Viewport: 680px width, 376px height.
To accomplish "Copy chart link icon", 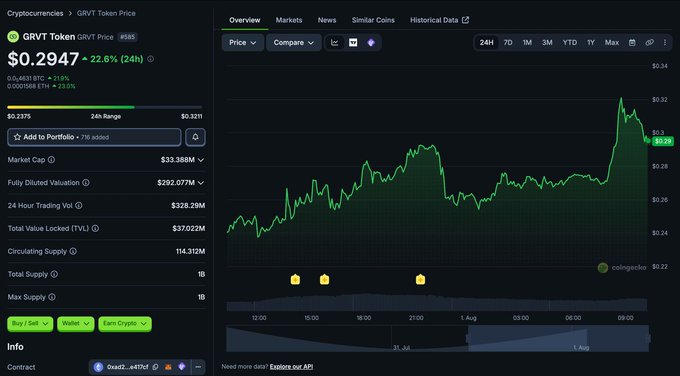I will click(649, 43).
